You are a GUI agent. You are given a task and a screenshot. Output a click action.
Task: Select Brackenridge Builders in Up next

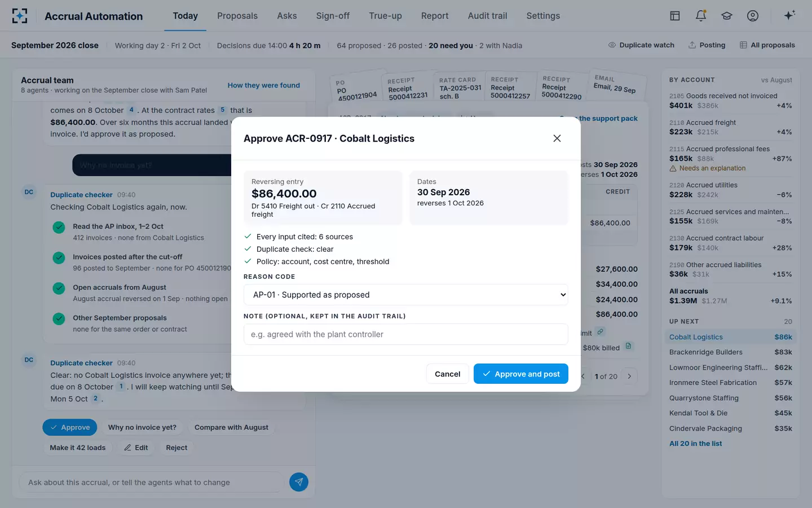click(731, 352)
